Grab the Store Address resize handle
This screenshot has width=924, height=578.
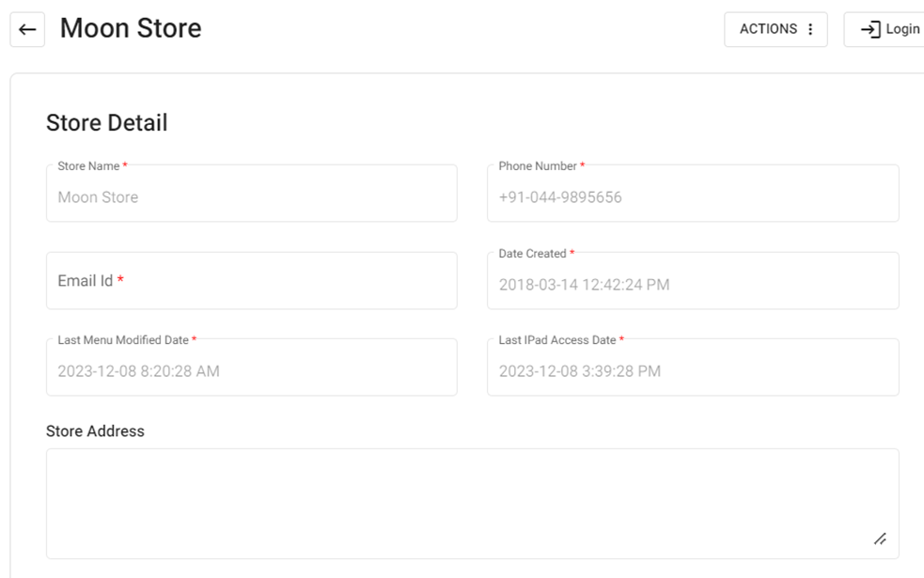880,539
